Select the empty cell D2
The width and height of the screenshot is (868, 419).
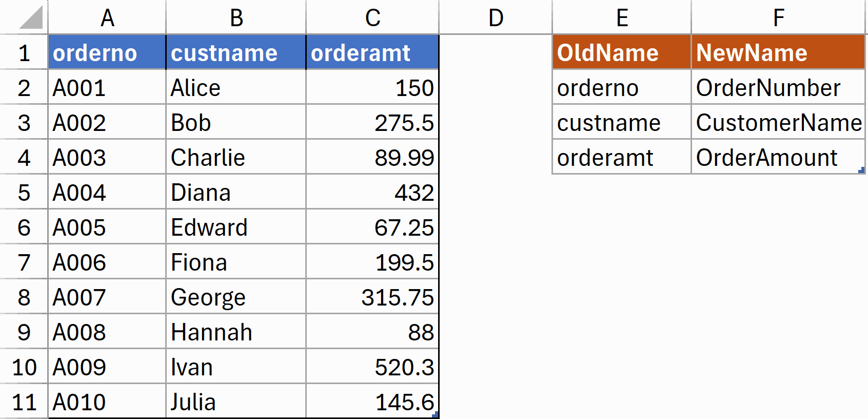pyautogui.click(x=495, y=87)
